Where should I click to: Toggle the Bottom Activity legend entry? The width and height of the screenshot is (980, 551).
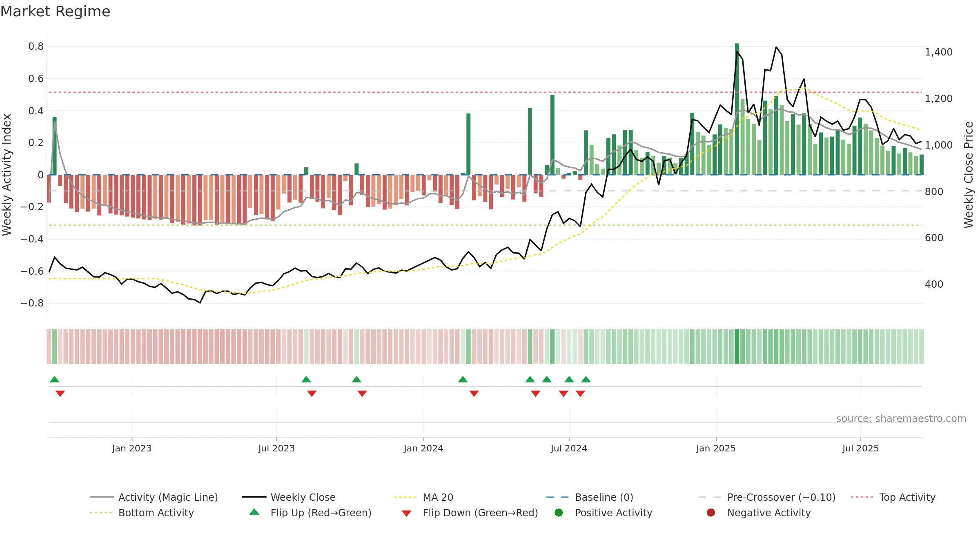point(142,513)
